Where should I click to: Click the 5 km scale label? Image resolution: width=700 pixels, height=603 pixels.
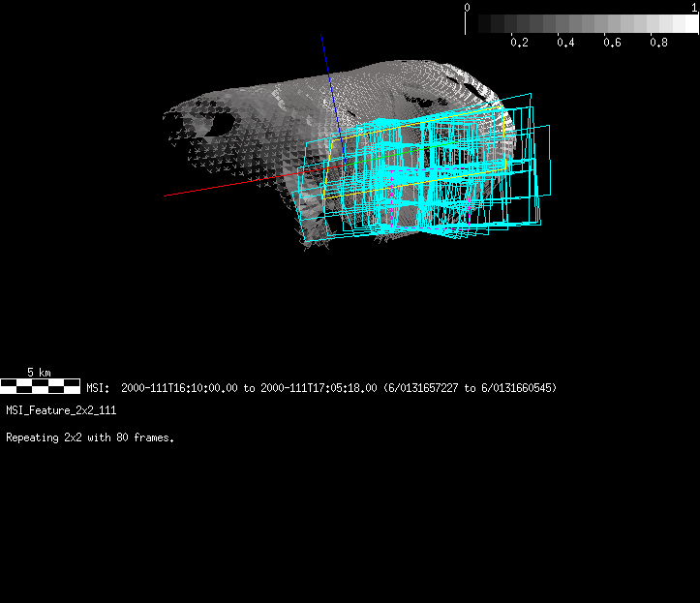click(39, 373)
